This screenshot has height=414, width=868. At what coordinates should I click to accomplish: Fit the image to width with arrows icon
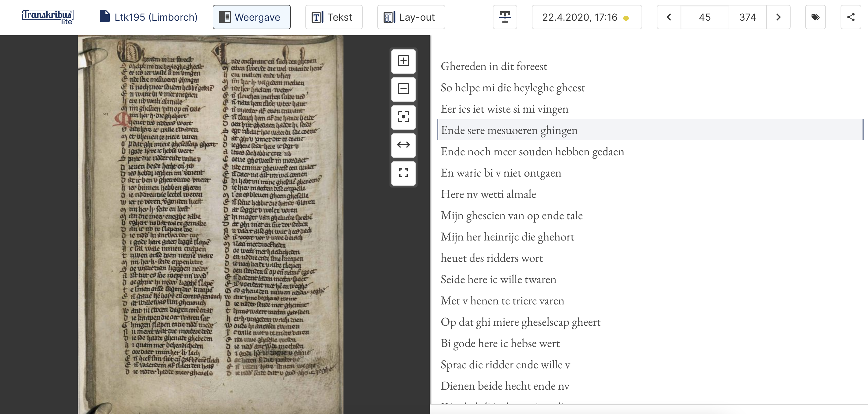(x=403, y=145)
